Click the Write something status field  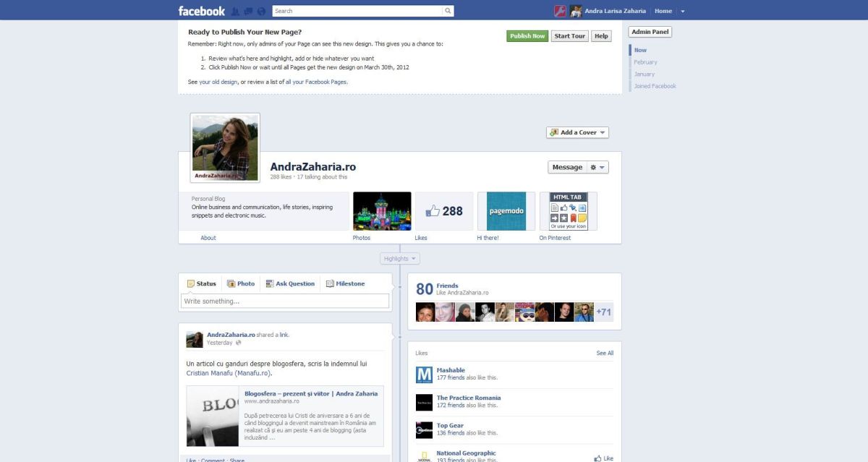285,301
